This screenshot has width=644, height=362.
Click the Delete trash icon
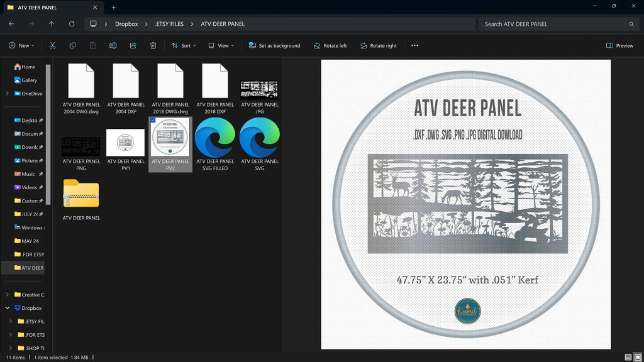[x=153, y=45]
